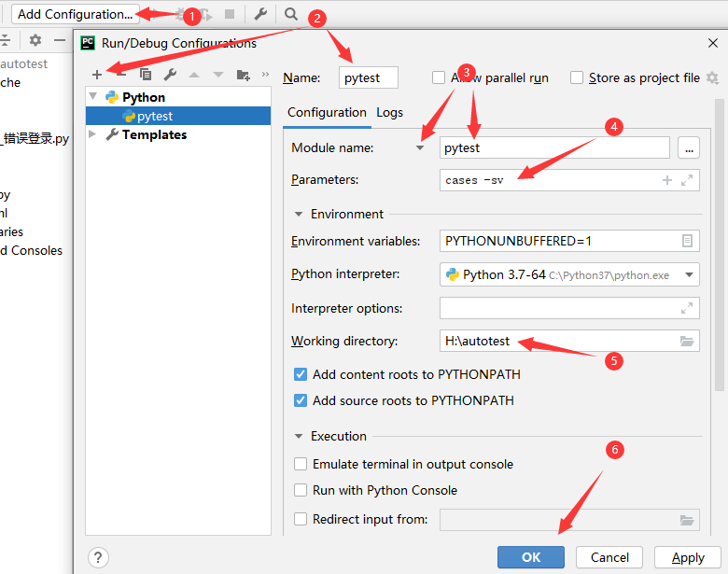Select Python group in configurations tree
The height and width of the screenshot is (574, 728).
144,97
